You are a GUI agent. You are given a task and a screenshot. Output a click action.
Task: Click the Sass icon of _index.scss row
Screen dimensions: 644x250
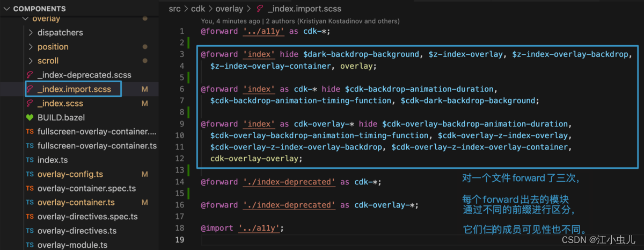[x=30, y=103]
